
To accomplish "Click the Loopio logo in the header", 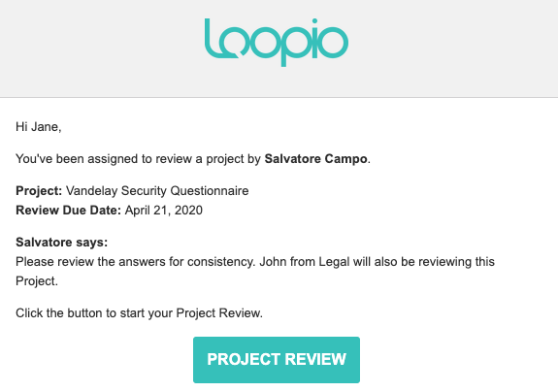I will tap(277, 42).
